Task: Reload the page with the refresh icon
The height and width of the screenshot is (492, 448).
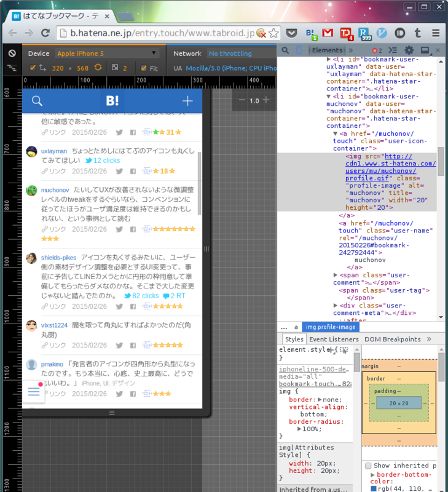Action: pos(45,33)
